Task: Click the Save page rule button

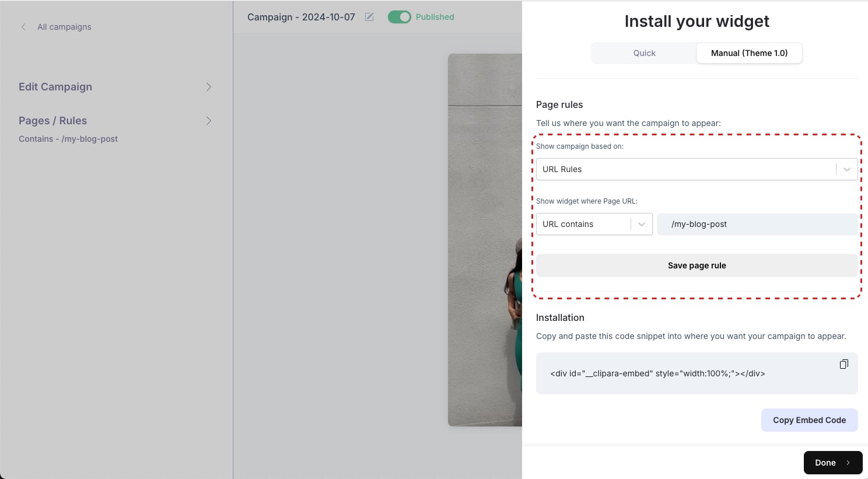Action: 697,265
